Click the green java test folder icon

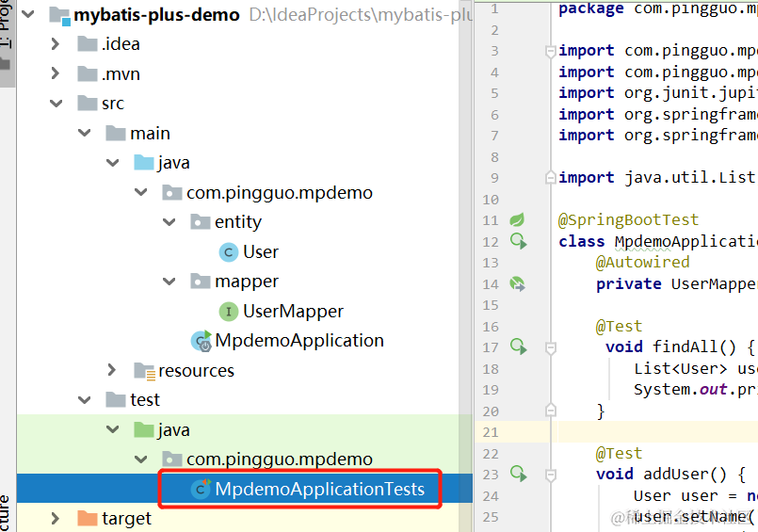coord(144,429)
